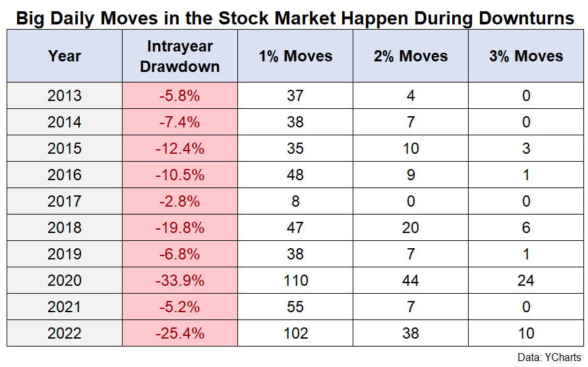Click the -2.8% drawdown cell
The width and height of the screenshot is (588, 367).
click(180, 201)
